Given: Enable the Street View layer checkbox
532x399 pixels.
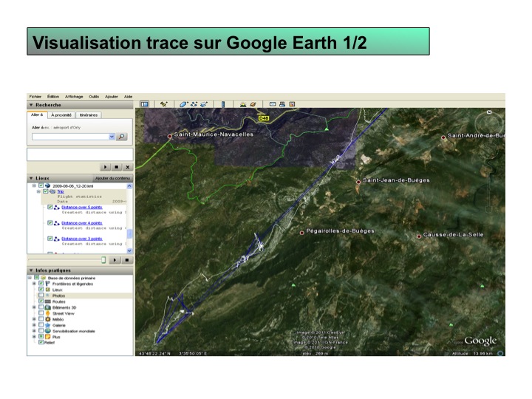Looking at the screenshot, I should point(41,313).
